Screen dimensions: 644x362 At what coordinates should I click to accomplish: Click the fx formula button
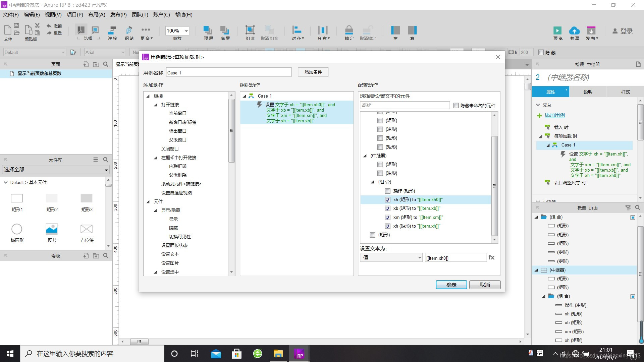(x=491, y=257)
